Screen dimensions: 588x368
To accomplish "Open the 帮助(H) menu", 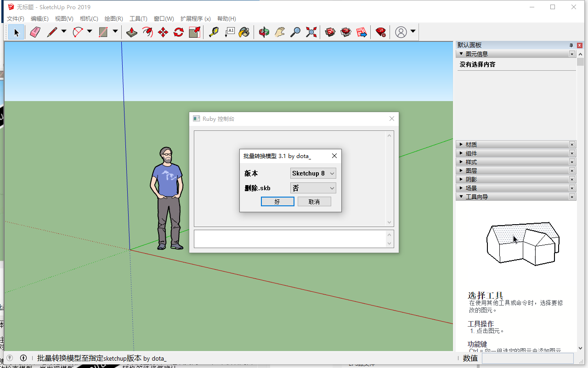I will pos(226,19).
